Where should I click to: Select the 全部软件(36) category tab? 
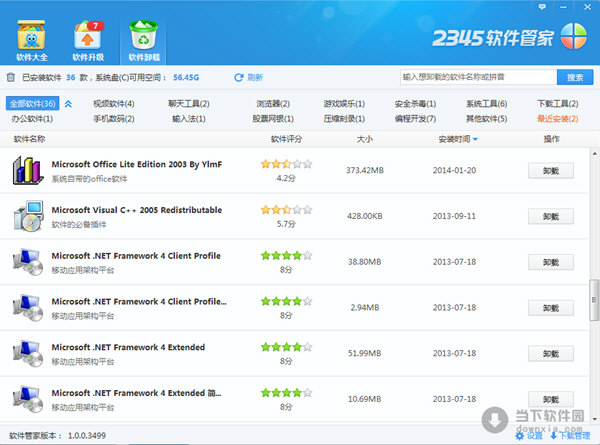coord(33,103)
